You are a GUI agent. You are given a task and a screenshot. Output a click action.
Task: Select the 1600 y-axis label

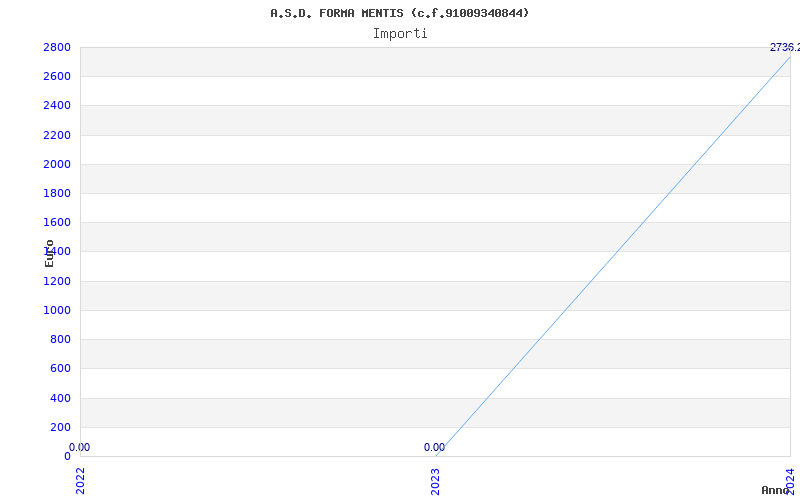(x=57, y=222)
